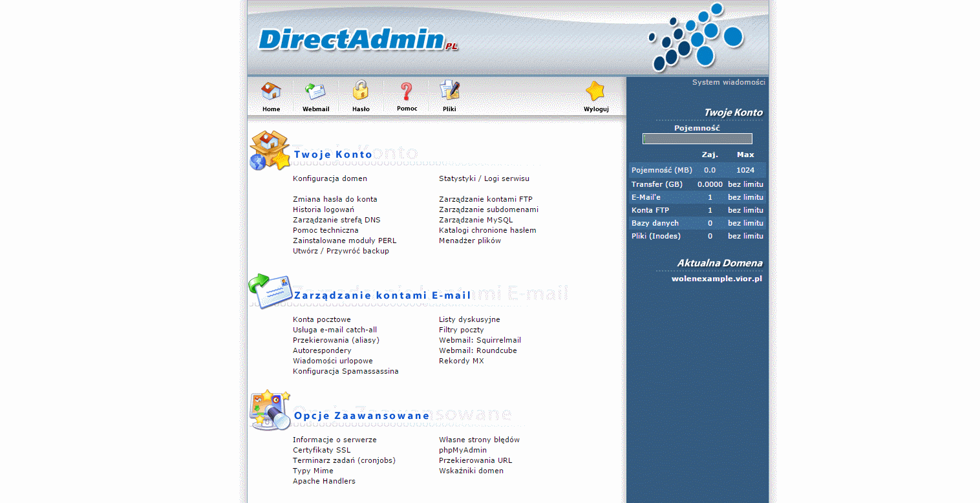Open Konta pocztowe
Viewport: 980px width, 503px height.
[x=322, y=319]
